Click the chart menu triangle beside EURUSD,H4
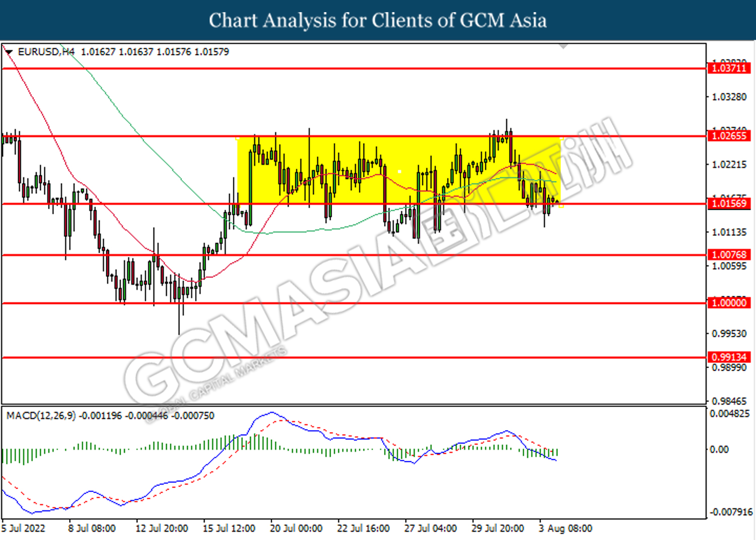The height and width of the screenshot is (540, 756). point(9,52)
